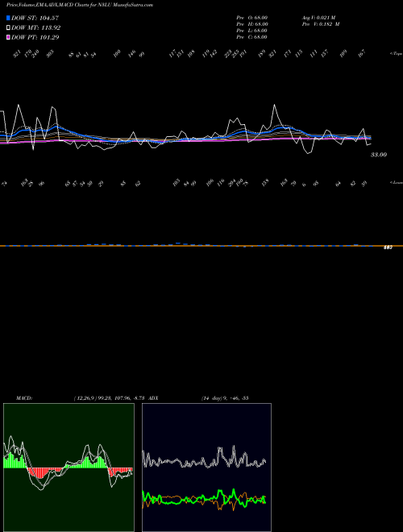Click the 33.00 price label on chart

coord(379,155)
